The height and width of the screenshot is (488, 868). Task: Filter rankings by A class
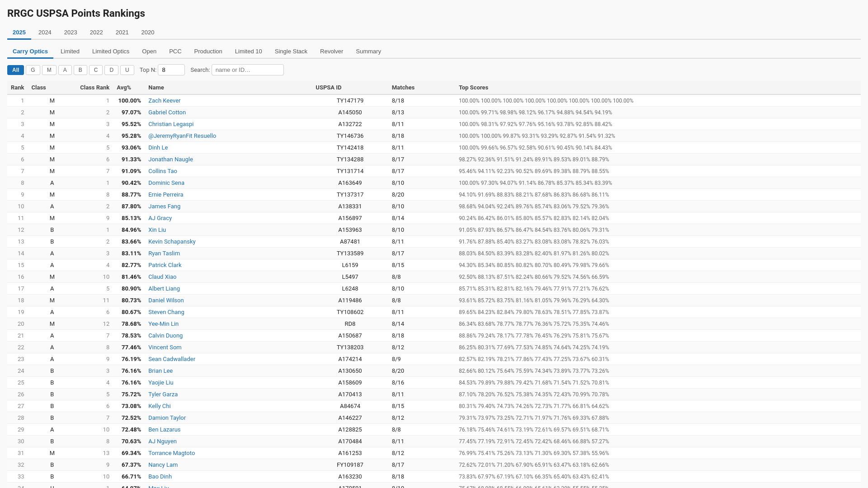click(x=65, y=70)
